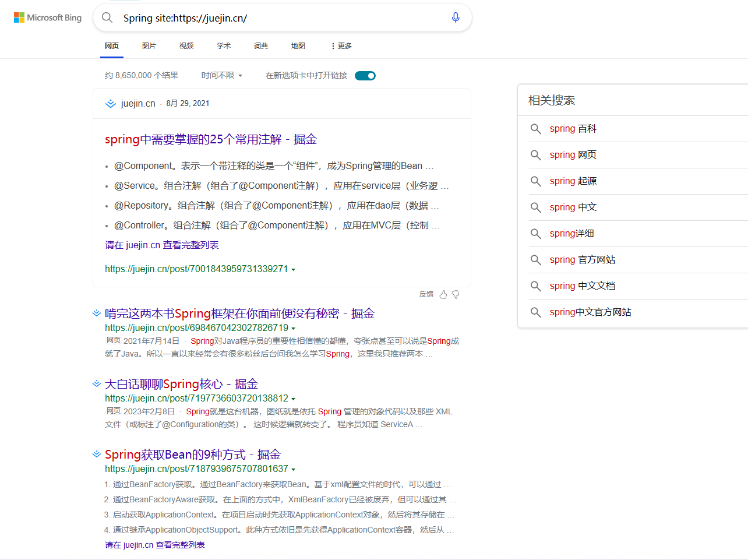Click the Microsoft Bing logo
Screen dimensions: 748x560
coord(48,17)
